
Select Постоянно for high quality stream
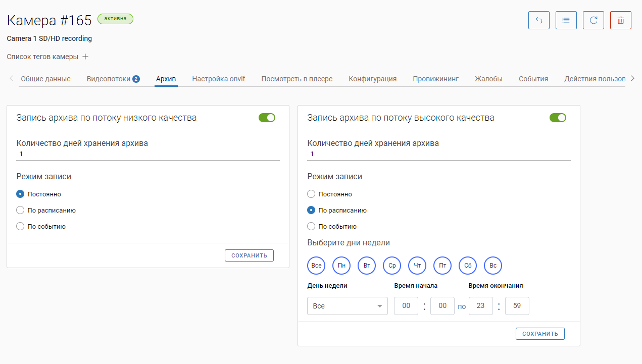(311, 194)
